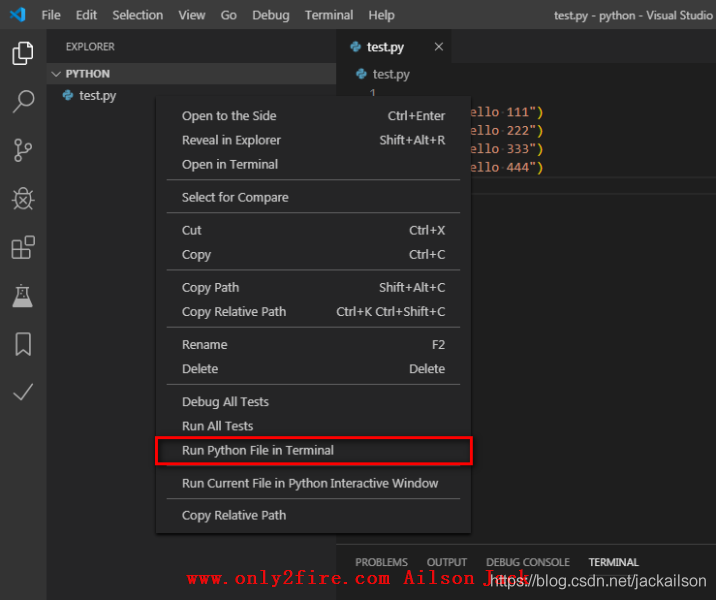Image resolution: width=716 pixels, height=600 pixels.
Task: Open the Edit menu
Action: click(86, 15)
